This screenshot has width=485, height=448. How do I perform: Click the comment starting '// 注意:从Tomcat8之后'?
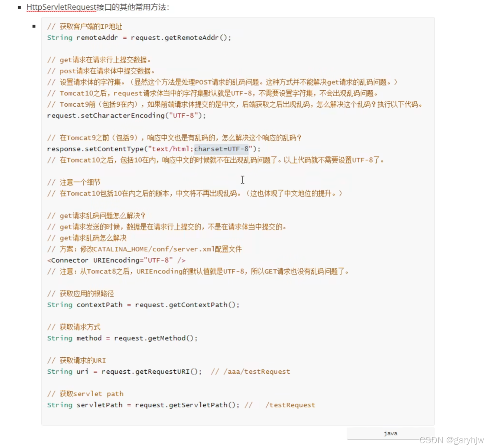coord(198,271)
